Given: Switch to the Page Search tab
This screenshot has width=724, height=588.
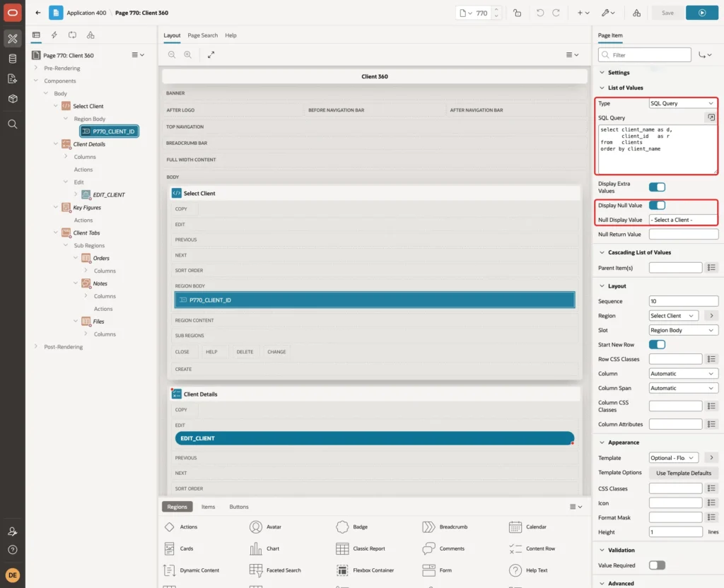Looking at the screenshot, I should point(202,35).
